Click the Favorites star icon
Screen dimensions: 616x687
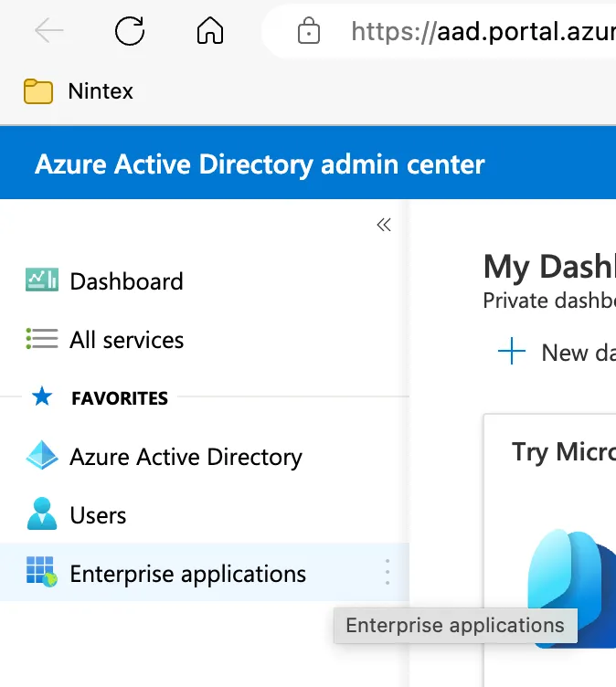click(x=42, y=396)
